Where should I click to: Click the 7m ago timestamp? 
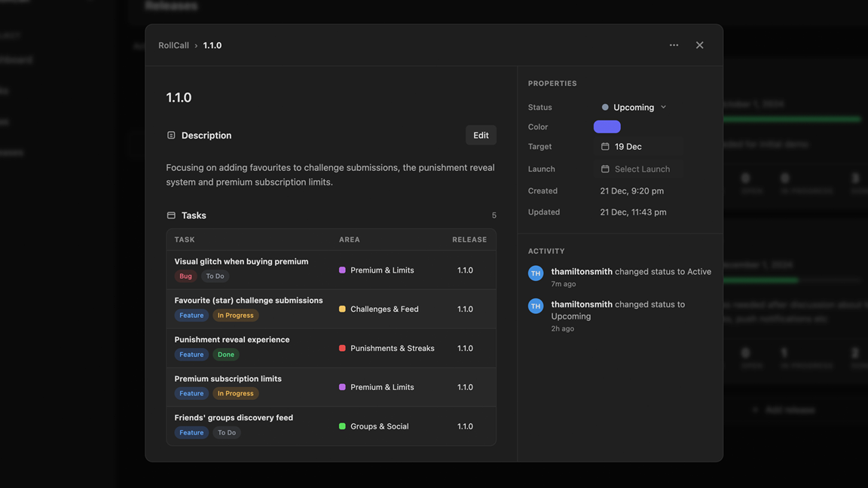[x=564, y=284]
